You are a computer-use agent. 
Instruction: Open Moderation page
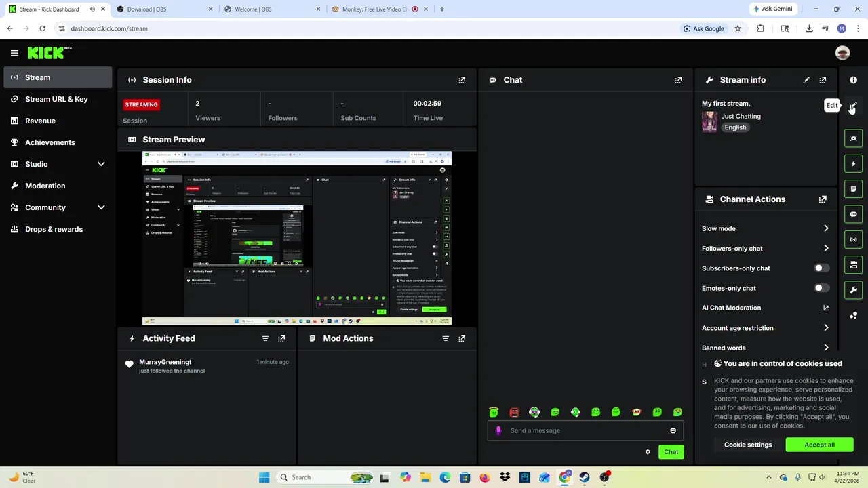pyautogui.click(x=58, y=186)
